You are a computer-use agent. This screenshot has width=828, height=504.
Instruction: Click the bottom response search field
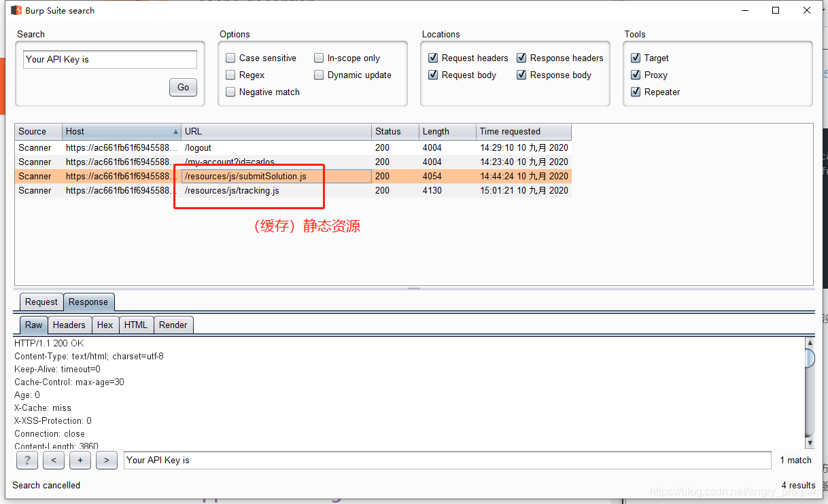(x=447, y=460)
